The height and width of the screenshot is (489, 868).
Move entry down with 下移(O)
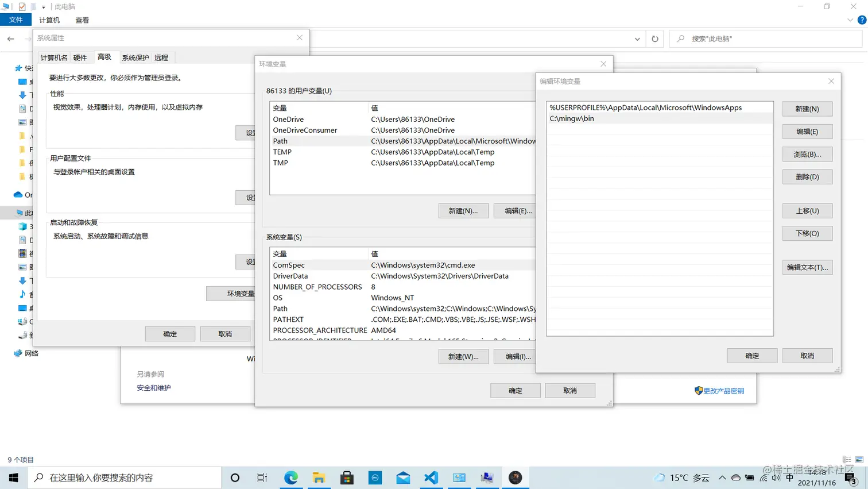[807, 233]
